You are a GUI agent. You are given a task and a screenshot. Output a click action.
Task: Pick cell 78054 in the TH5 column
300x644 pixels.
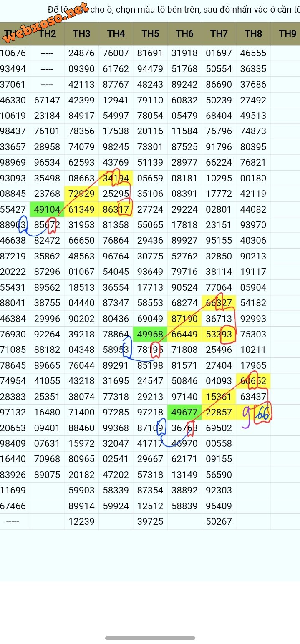point(150,116)
